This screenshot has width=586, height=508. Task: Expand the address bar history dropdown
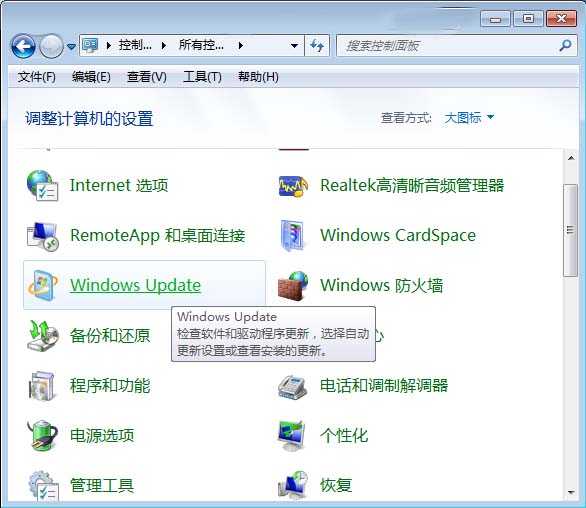click(x=294, y=46)
